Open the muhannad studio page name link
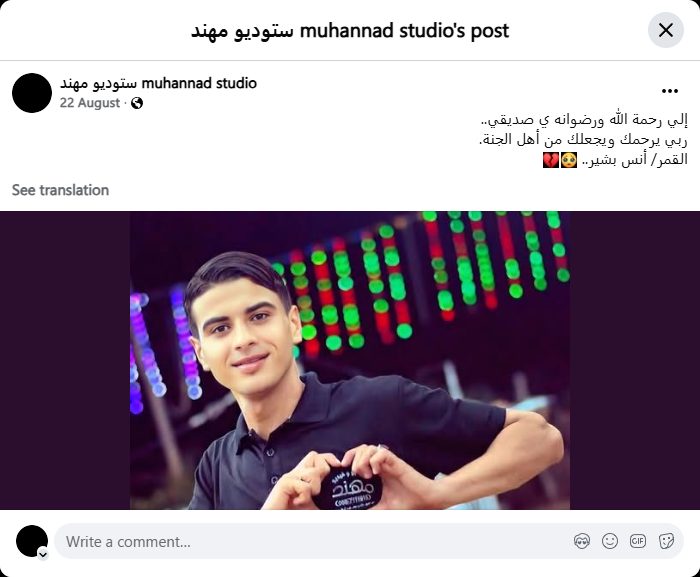 [x=158, y=83]
